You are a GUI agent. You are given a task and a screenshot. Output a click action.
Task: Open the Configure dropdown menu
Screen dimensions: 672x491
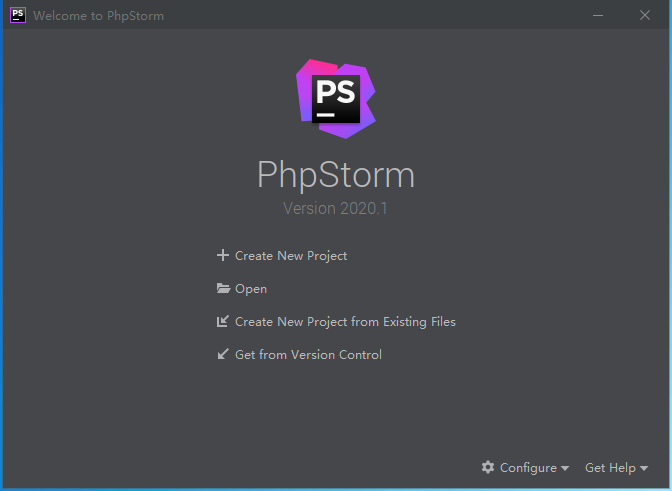[x=534, y=468]
